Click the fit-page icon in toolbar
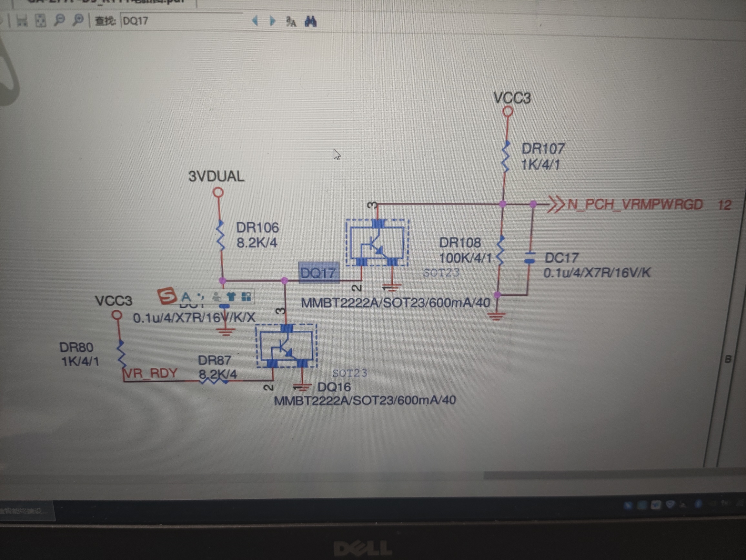 point(40,21)
